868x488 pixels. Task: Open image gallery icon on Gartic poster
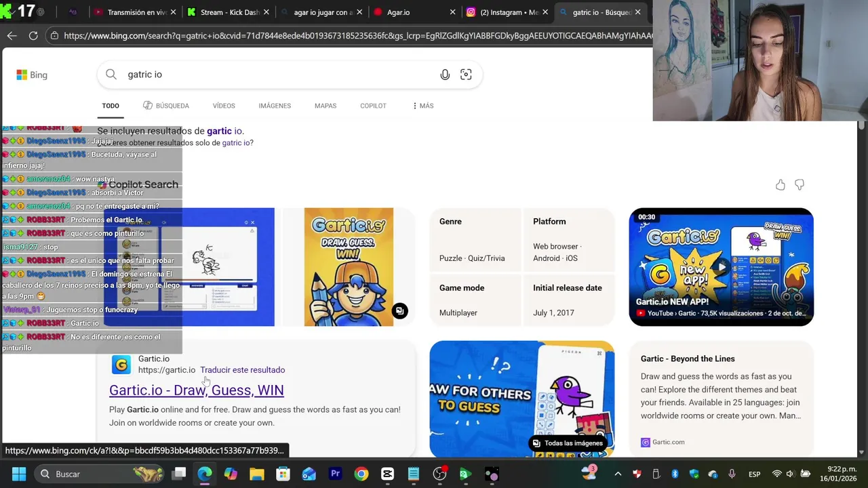(x=400, y=311)
